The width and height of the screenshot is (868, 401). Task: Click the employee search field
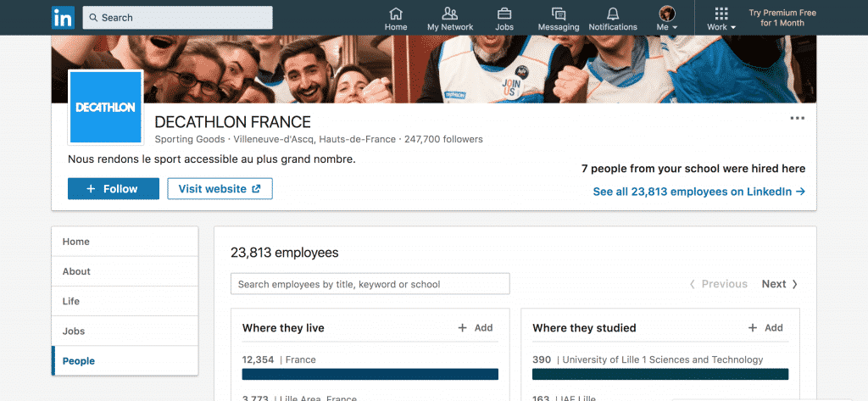point(370,284)
